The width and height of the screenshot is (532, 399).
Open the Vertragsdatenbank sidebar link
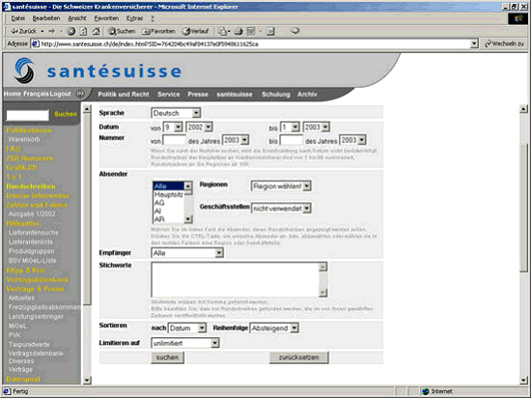[x=38, y=279]
